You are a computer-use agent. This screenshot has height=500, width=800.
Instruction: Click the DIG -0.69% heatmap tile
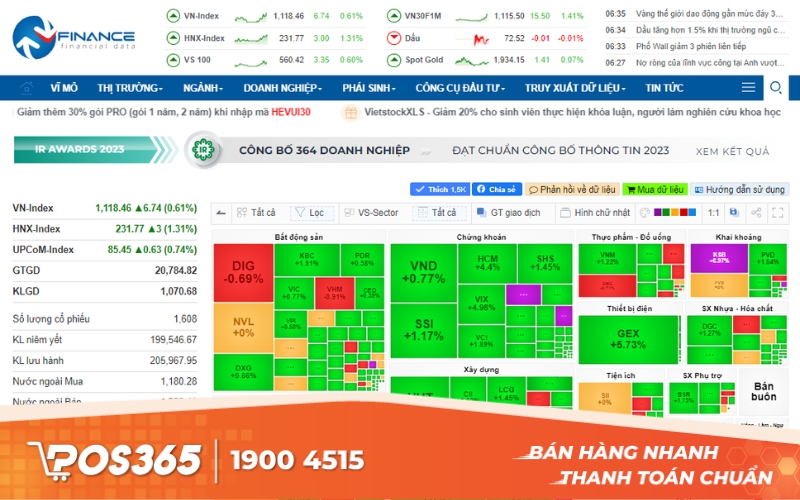pos(243,272)
